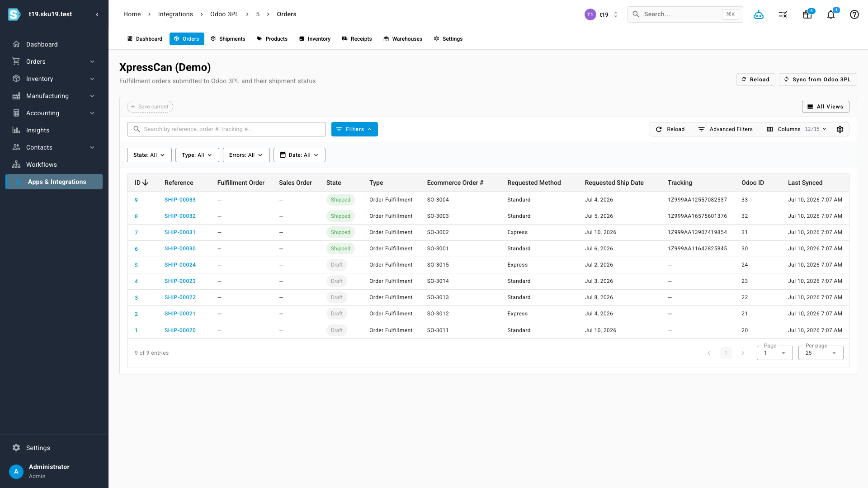The image size is (868, 488).
Task: Go to the previous page arrow
Action: (x=709, y=353)
